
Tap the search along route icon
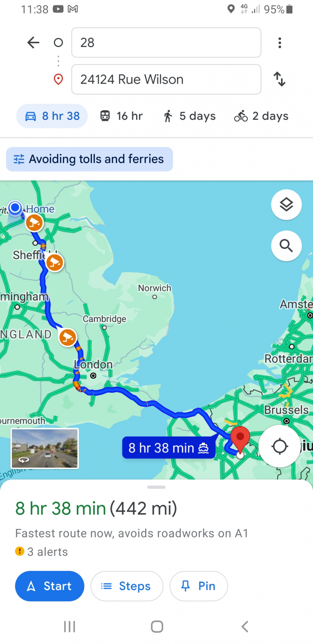(x=286, y=246)
